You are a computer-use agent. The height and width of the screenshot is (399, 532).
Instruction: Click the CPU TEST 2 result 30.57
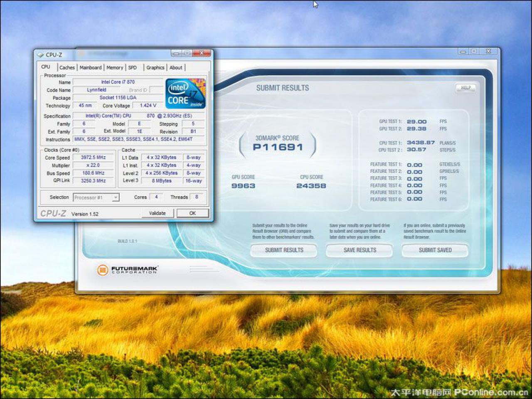416,150
